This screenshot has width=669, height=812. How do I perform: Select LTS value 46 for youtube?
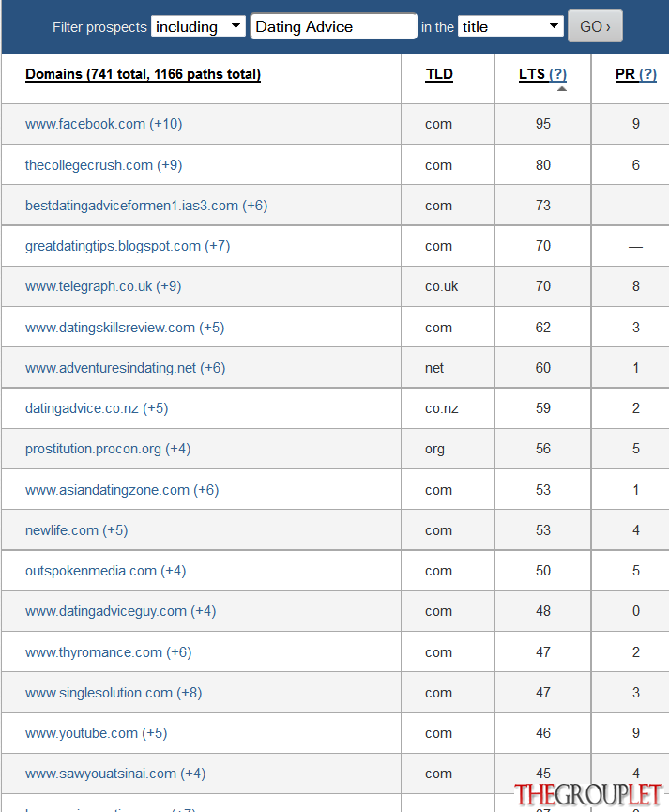(x=542, y=734)
